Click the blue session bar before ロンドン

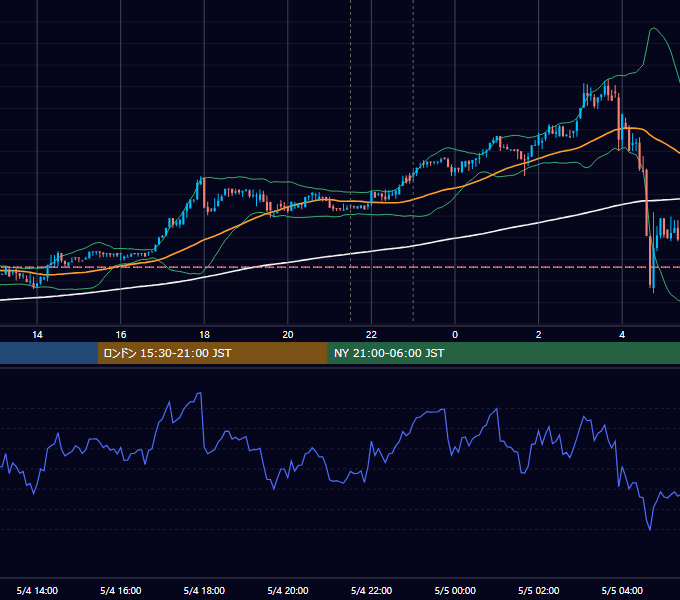49,353
